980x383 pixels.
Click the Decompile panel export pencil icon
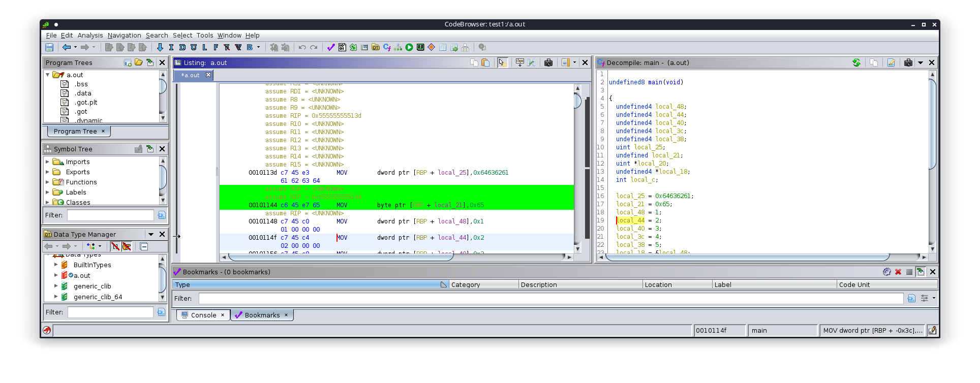(891, 62)
